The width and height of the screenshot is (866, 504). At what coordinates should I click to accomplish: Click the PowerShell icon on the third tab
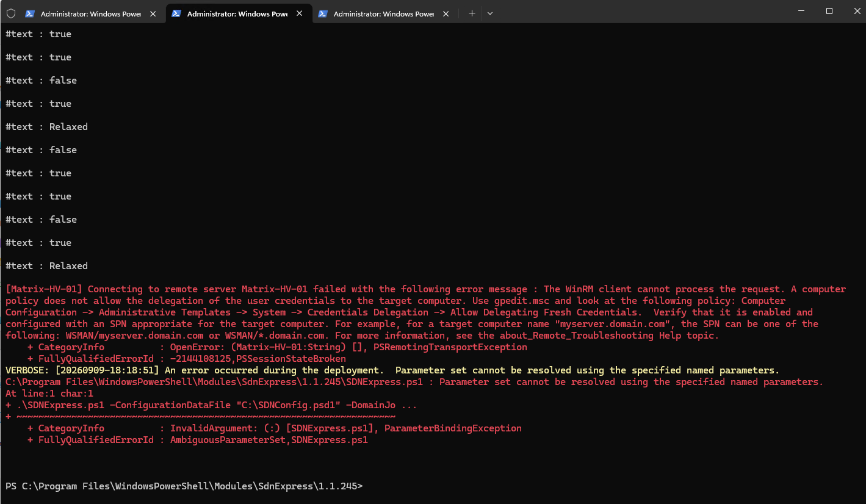[322, 13]
